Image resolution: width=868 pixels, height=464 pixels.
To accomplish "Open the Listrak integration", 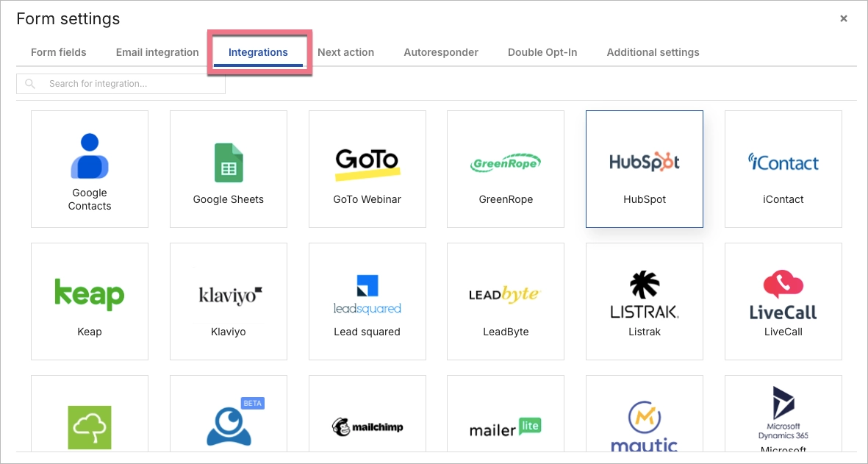I will pos(644,301).
